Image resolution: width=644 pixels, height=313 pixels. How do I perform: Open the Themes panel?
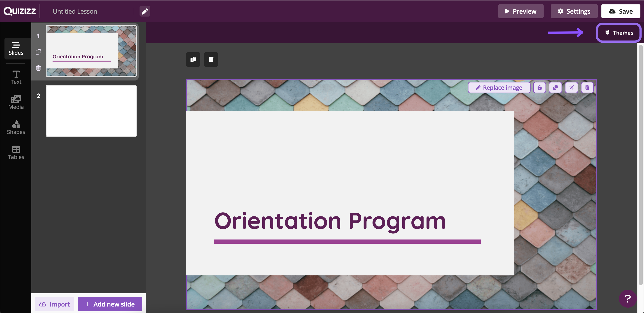(618, 32)
